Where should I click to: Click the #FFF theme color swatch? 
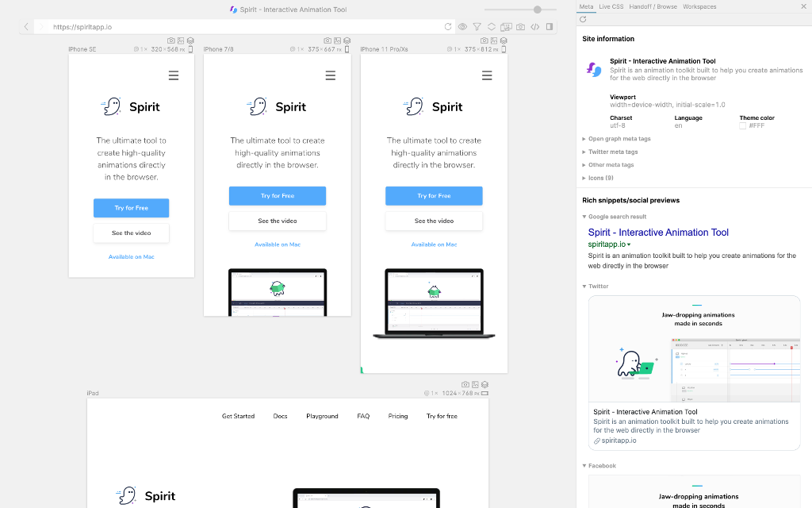pos(742,126)
